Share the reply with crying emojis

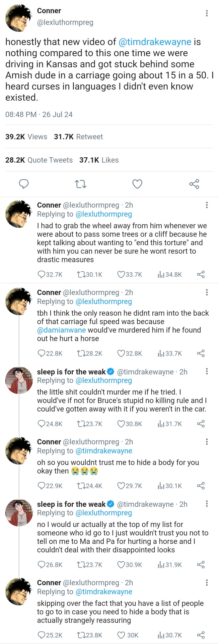(201, 486)
